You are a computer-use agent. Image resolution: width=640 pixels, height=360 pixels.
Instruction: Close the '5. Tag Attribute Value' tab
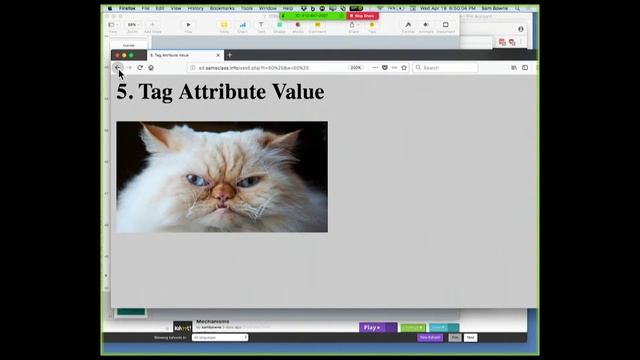click(x=218, y=55)
